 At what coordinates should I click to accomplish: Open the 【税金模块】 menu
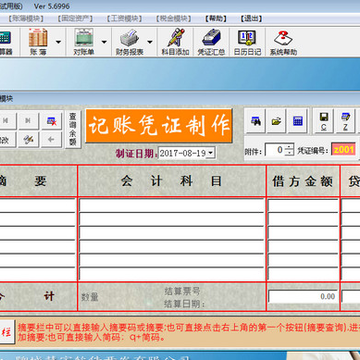pos(174,19)
